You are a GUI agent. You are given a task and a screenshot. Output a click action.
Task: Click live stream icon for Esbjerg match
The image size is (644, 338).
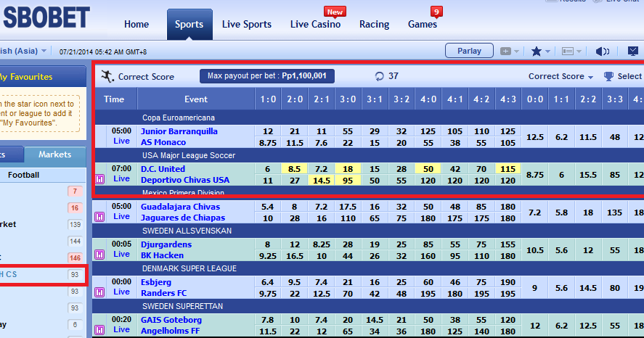coord(99,292)
